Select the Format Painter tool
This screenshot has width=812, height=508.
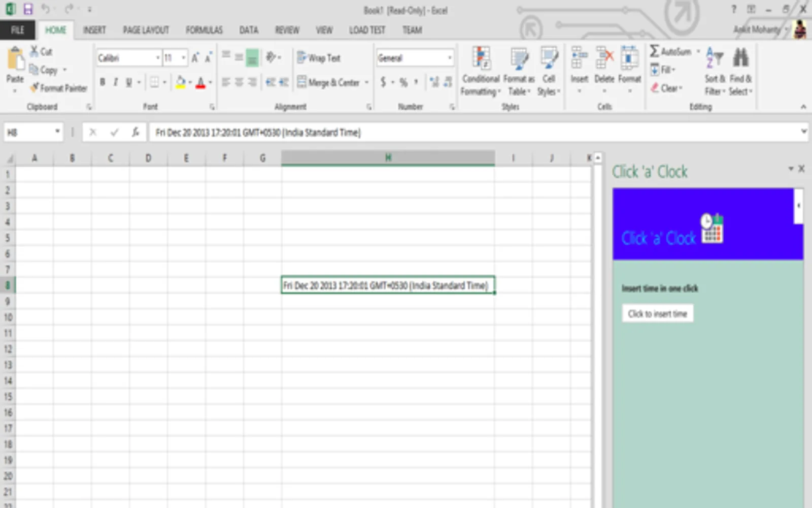[x=58, y=88]
